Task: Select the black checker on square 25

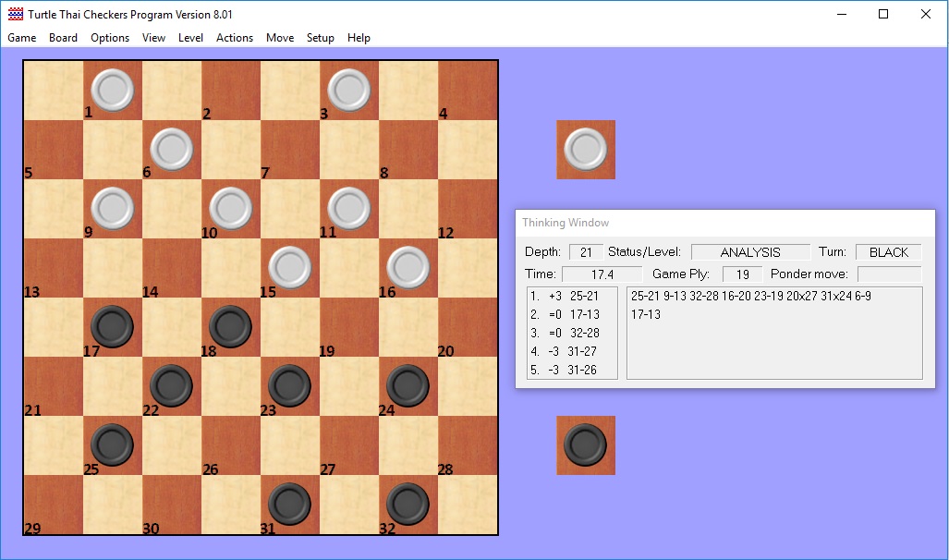Action: tap(112, 444)
